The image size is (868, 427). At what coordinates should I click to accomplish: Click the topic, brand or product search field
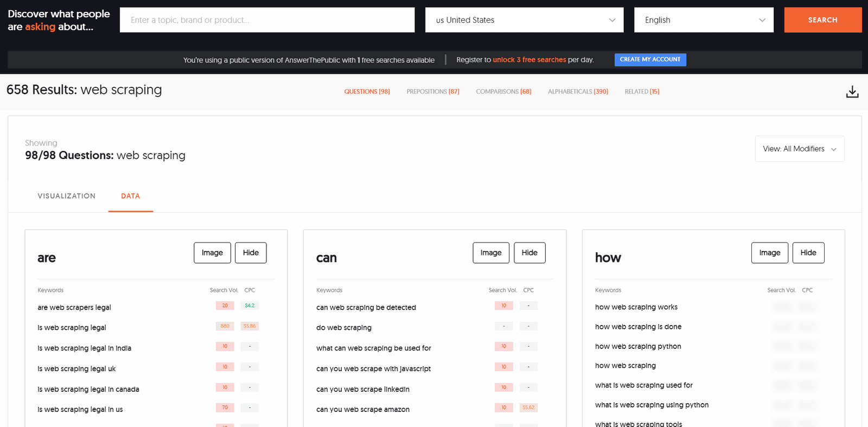coord(267,20)
